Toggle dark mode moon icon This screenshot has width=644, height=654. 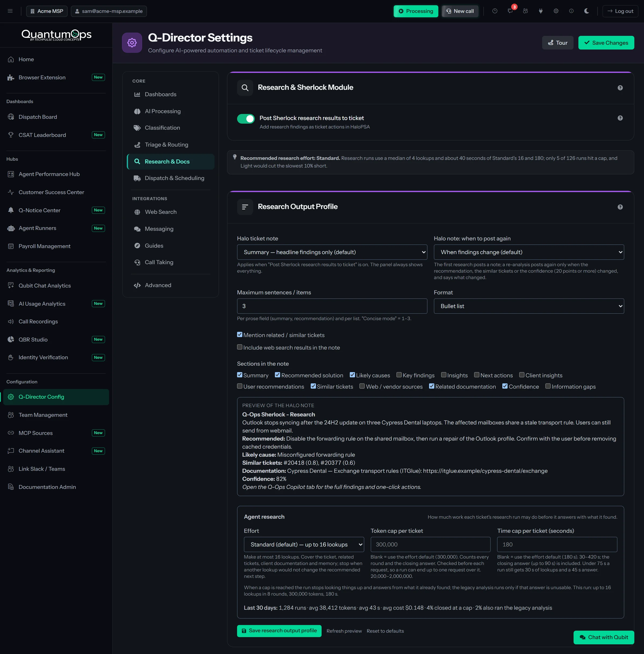coord(587,11)
